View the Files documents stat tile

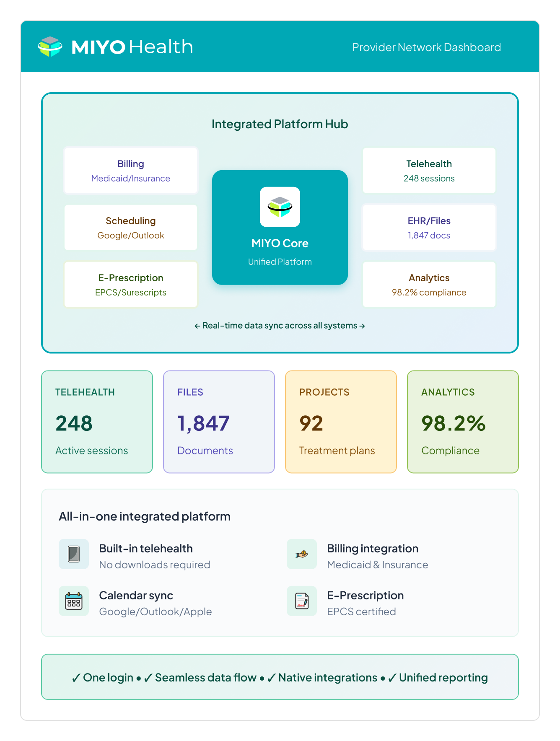coord(219,422)
